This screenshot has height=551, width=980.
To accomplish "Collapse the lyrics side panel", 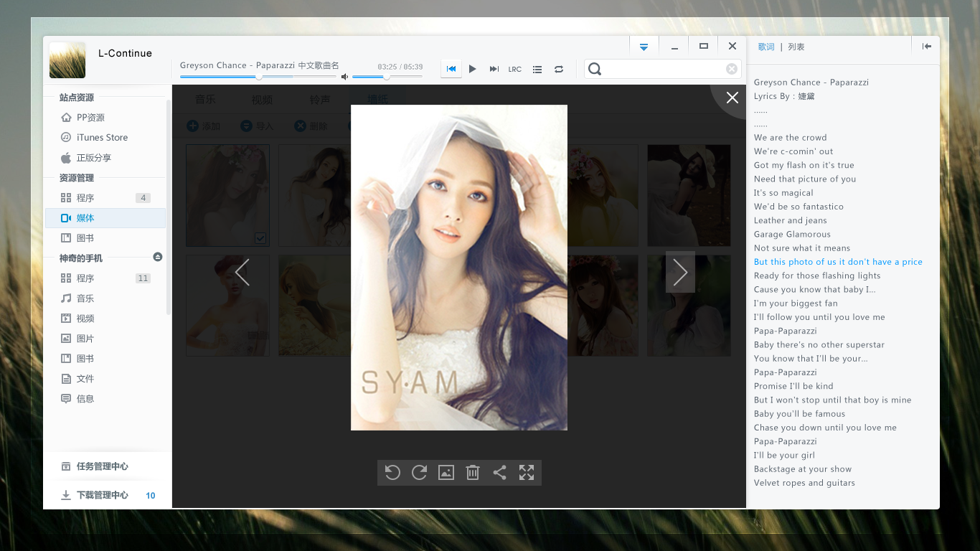I will pos(927,47).
